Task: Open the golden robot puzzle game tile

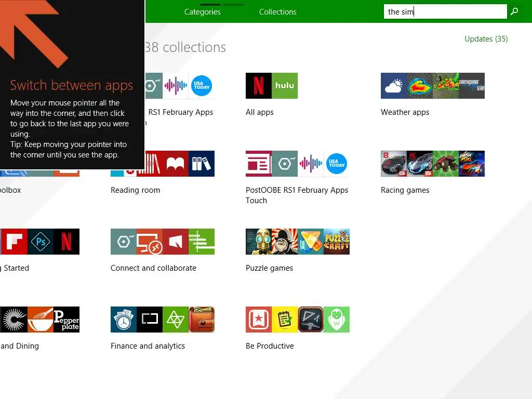Action: pos(259,242)
